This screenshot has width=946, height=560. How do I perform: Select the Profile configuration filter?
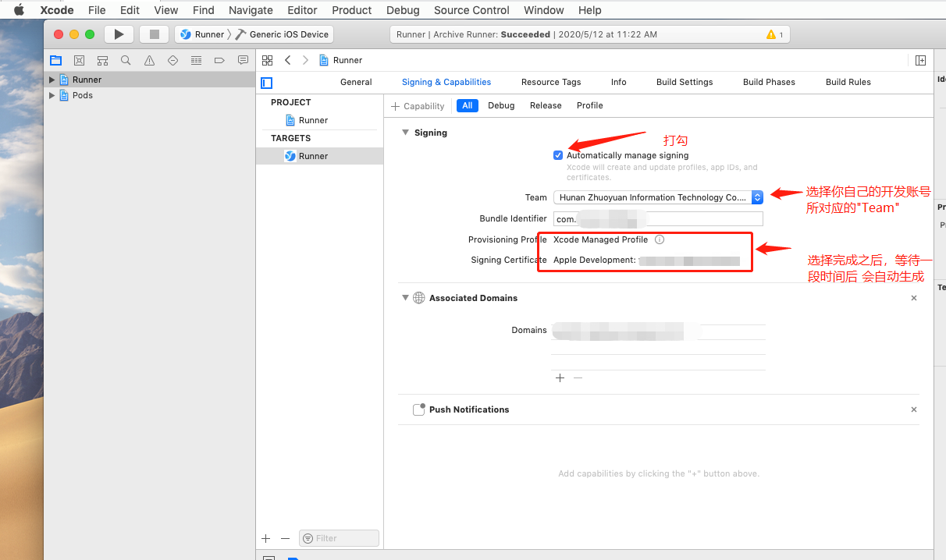pos(590,105)
